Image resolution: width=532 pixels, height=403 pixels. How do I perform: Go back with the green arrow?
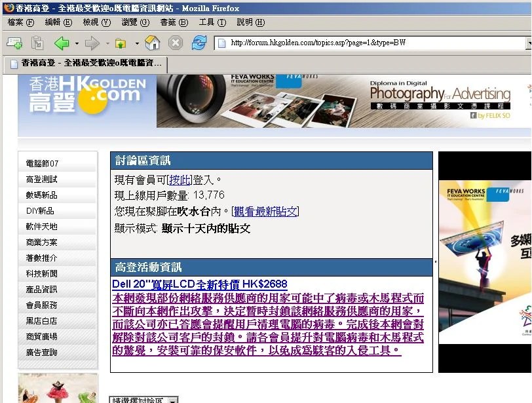62,43
